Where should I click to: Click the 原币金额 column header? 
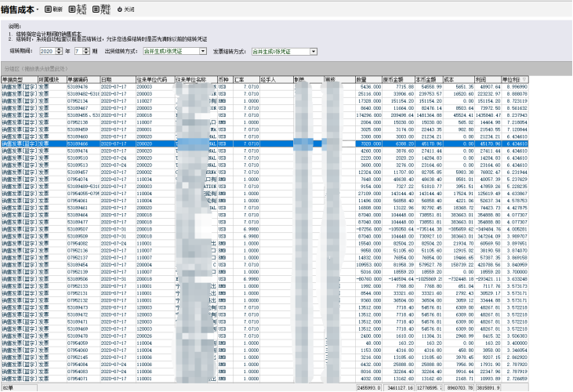coord(396,79)
